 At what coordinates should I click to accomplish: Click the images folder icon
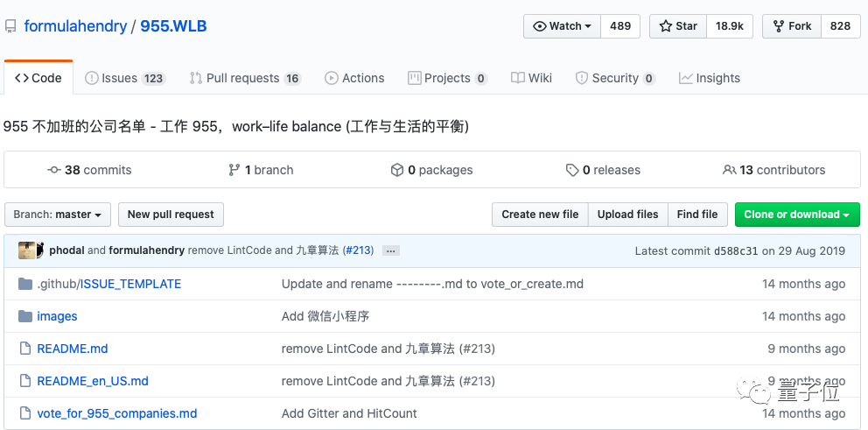24,316
